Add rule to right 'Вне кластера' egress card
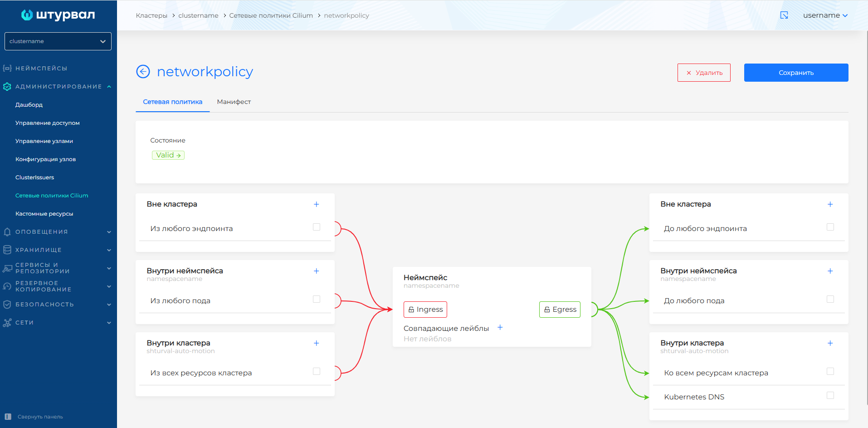Screen dimensions: 868x428 pos(830,204)
